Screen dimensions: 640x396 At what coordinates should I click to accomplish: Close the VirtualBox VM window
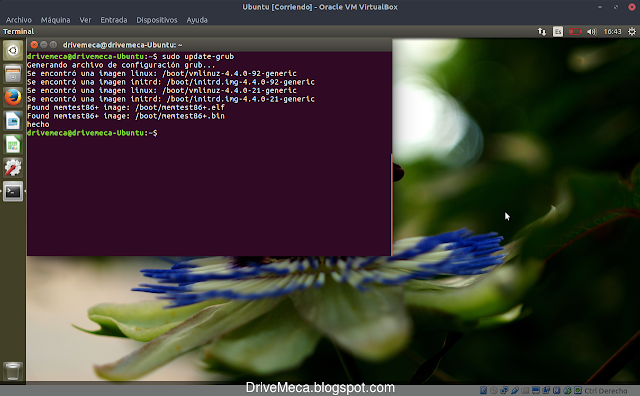pos(631,7)
